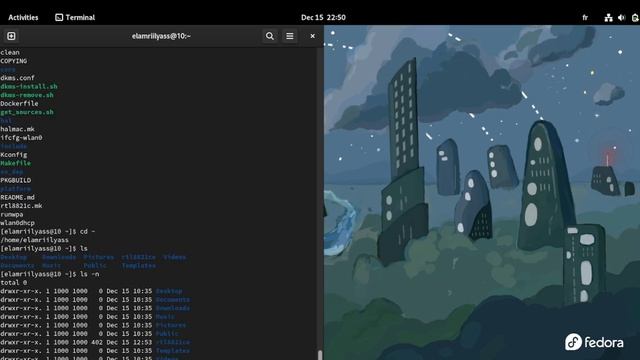Select the green 'Makefile' entry

(16, 163)
